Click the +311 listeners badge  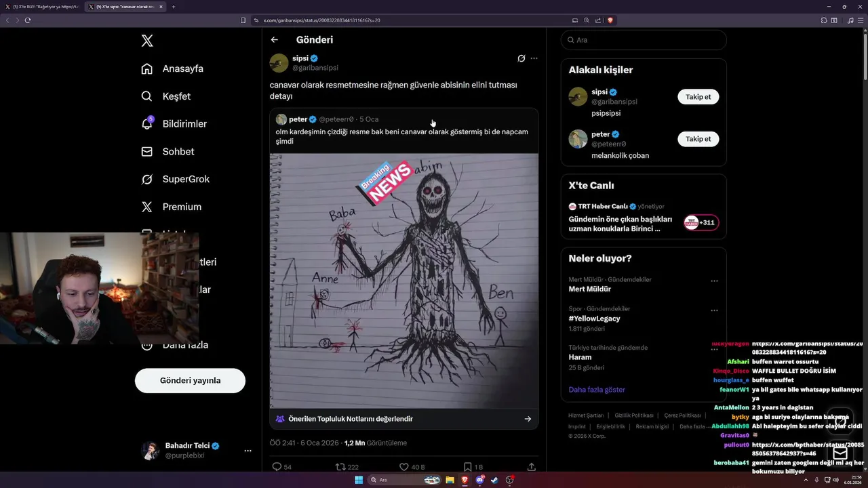pyautogui.click(x=701, y=222)
